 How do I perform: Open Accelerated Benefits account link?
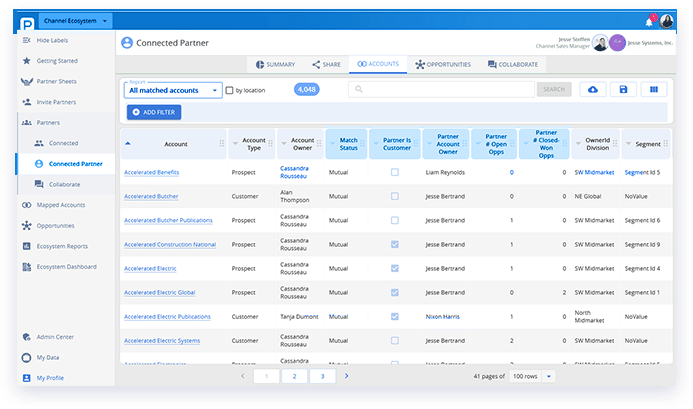(x=152, y=172)
